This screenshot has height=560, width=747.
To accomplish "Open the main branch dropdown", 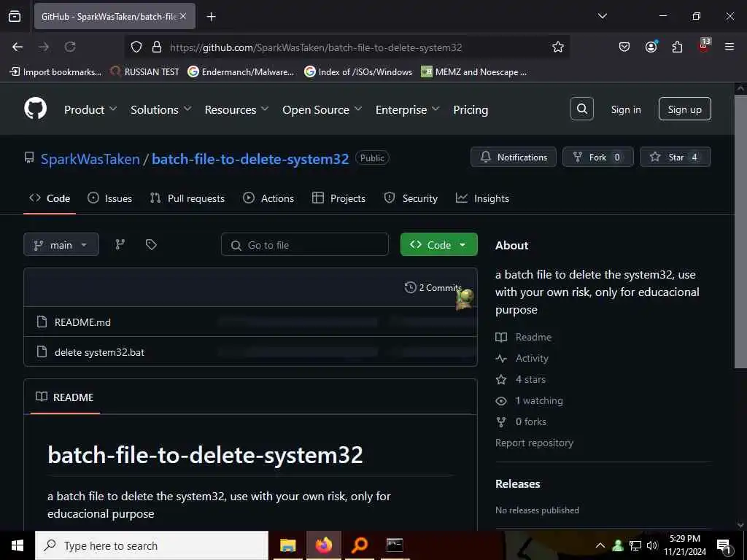I will coord(61,245).
